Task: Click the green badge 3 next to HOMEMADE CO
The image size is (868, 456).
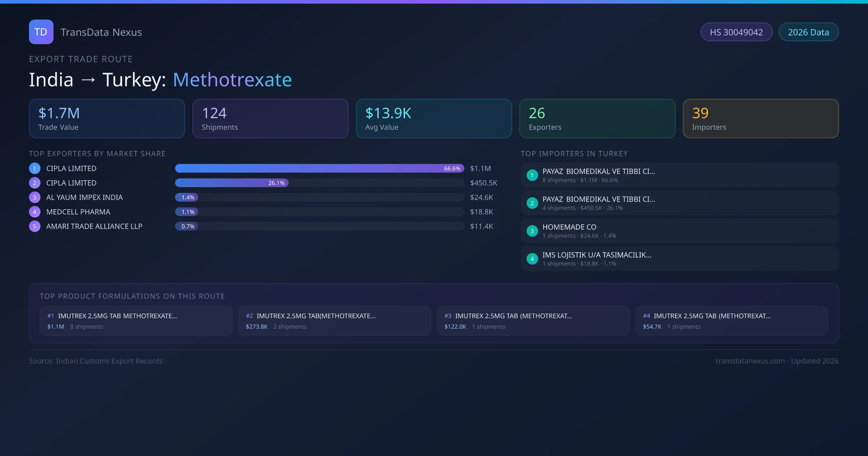Action: (532, 231)
